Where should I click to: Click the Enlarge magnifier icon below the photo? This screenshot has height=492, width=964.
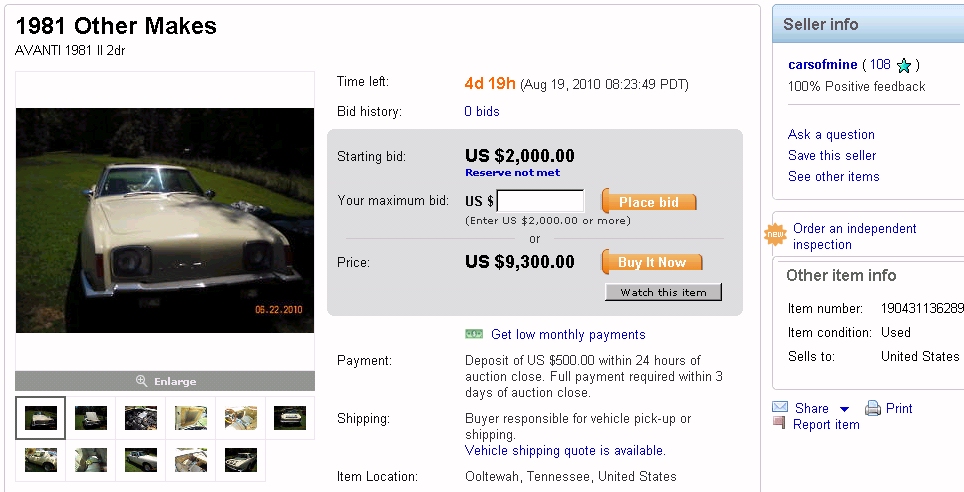point(141,381)
